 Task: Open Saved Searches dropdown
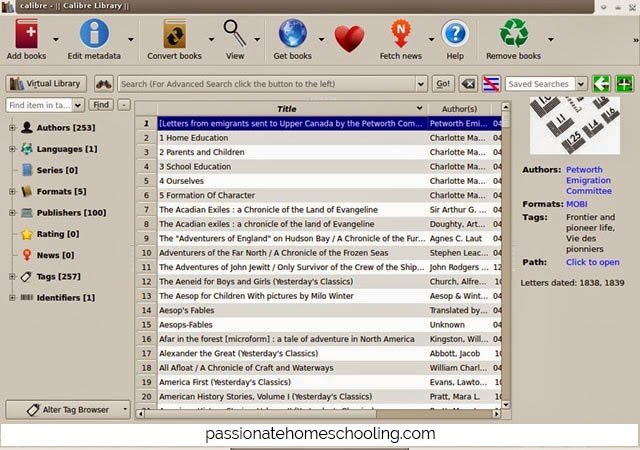coord(581,84)
